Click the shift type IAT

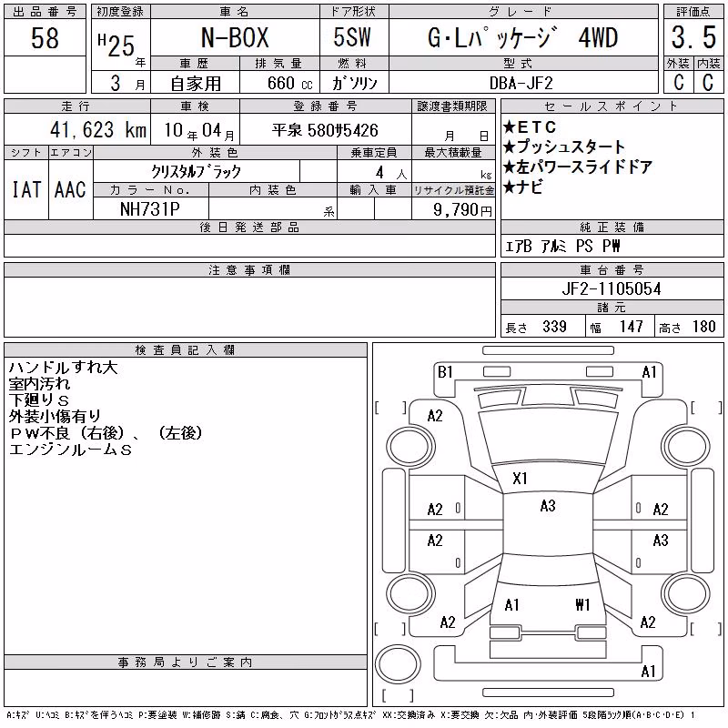26,190
